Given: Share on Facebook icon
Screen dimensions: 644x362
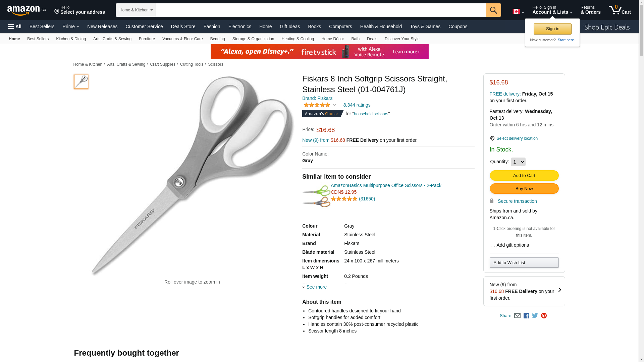Looking at the screenshot, I should click(x=526, y=316).
